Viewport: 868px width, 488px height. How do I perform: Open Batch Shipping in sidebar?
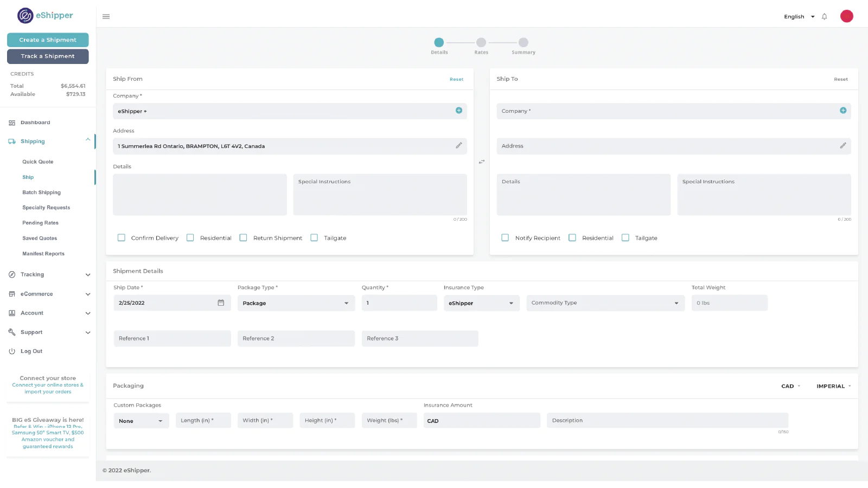tap(41, 192)
